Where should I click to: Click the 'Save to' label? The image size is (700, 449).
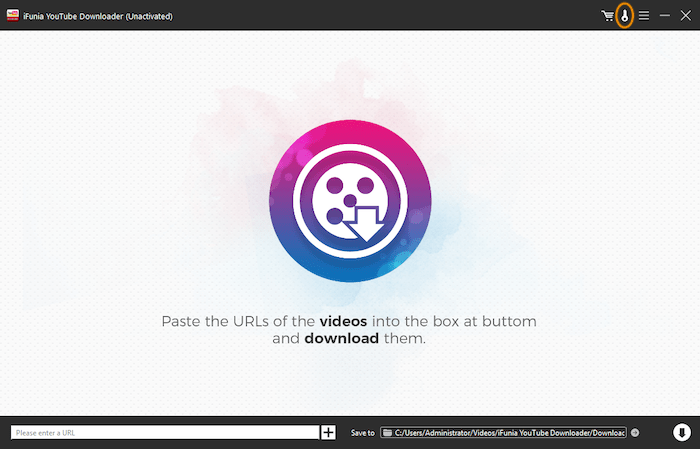pos(362,433)
